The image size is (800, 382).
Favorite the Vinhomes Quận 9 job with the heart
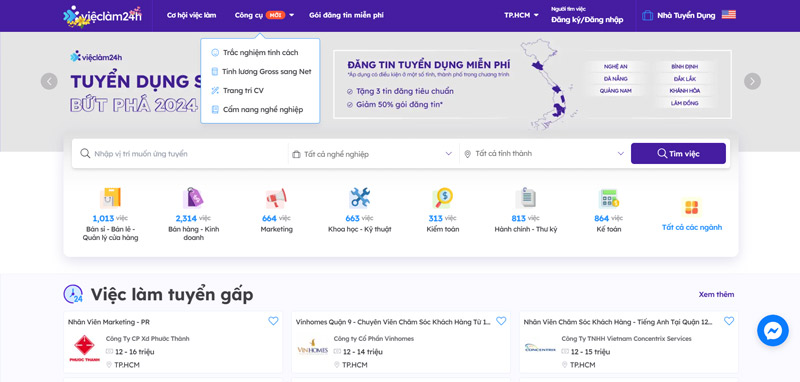[x=501, y=321]
